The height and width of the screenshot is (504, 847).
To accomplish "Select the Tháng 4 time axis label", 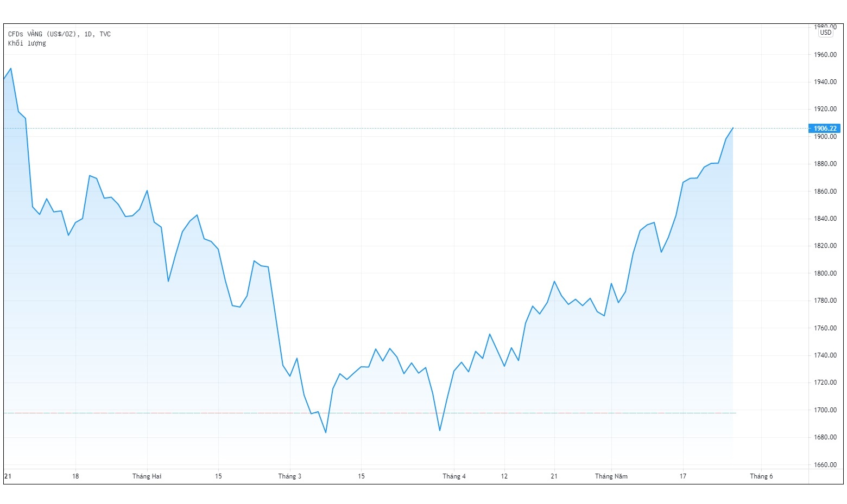I will point(454,476).
